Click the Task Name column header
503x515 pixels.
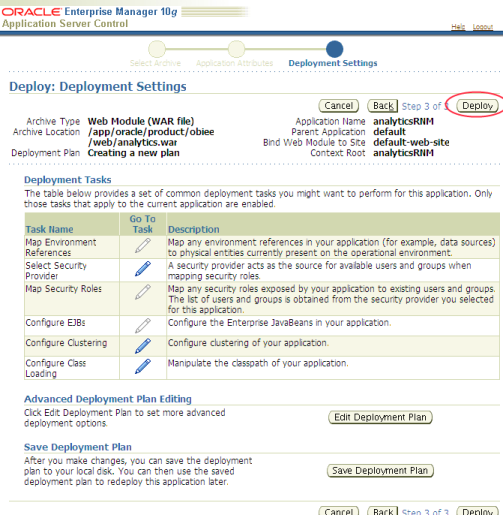[49, 229]
